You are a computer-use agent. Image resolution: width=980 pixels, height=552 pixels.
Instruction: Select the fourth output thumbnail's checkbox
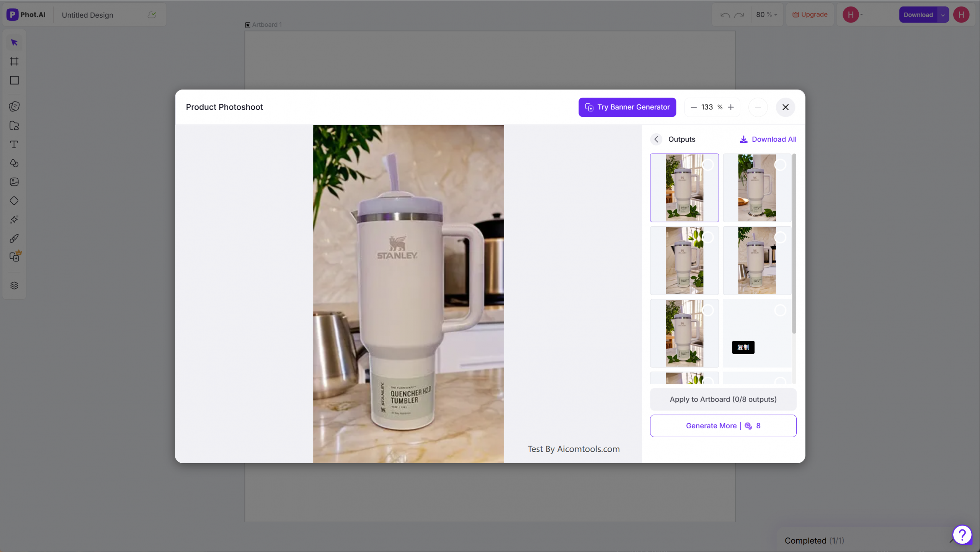click(780, 238)
